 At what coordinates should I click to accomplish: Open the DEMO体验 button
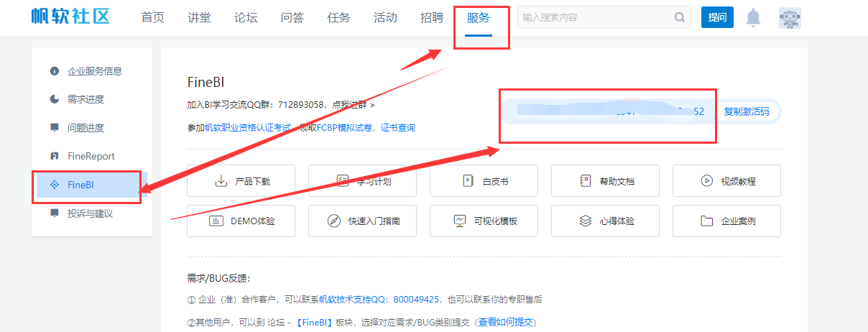[241, 221]
